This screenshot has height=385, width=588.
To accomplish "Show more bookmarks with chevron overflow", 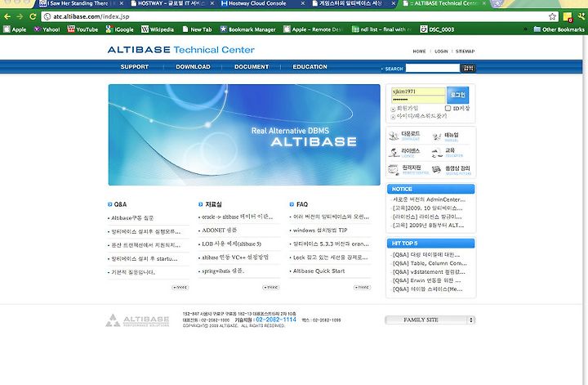I will (x=525, y=29).
